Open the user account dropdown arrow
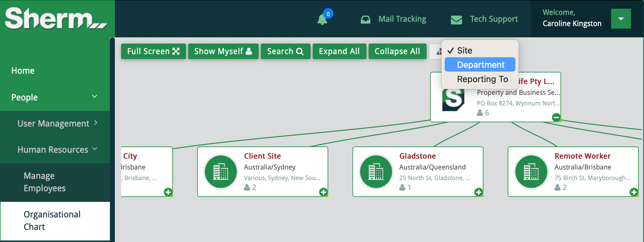 (x=621, y=19)
